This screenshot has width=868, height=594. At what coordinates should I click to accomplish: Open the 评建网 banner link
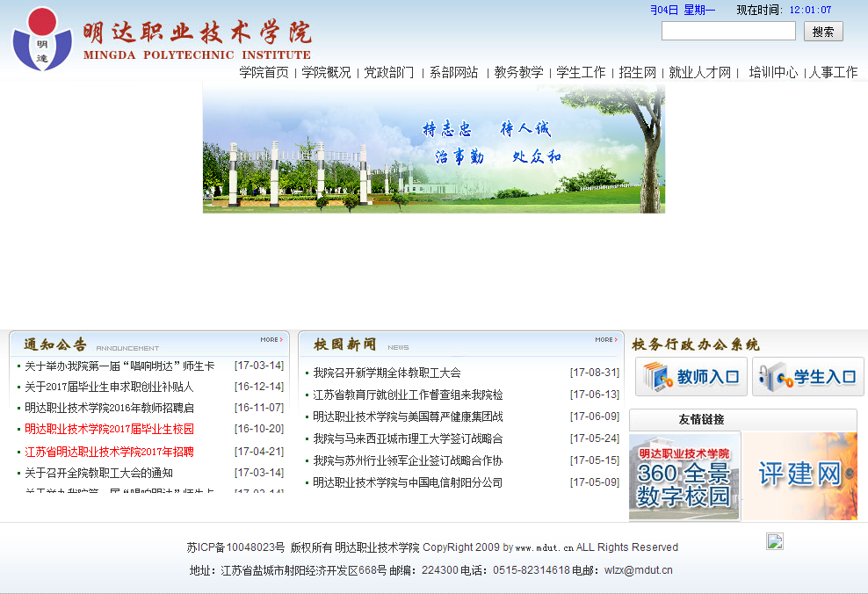[x=800, y=475]
